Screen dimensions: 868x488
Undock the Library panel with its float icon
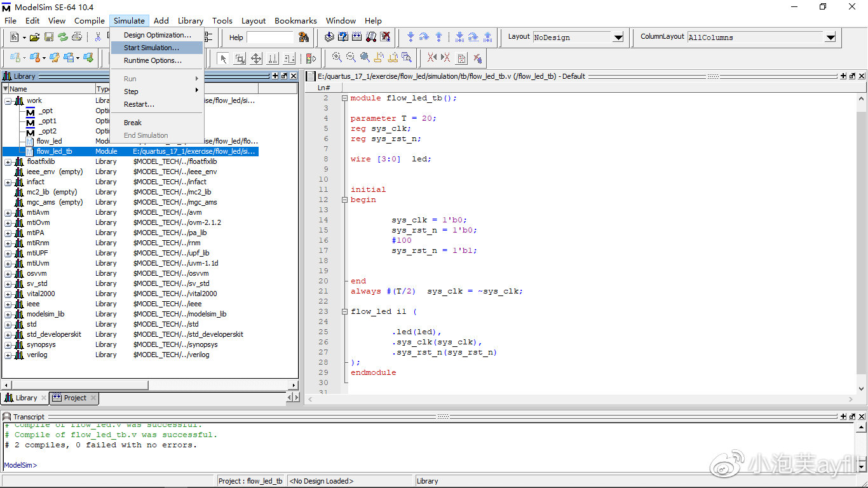tap(283, 76)
